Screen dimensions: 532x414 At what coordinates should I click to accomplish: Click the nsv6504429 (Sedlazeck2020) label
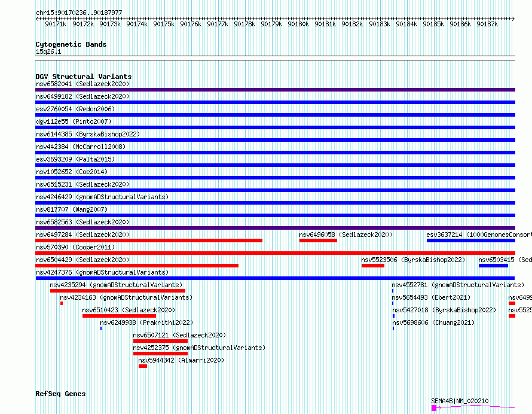tap(82, 260)
